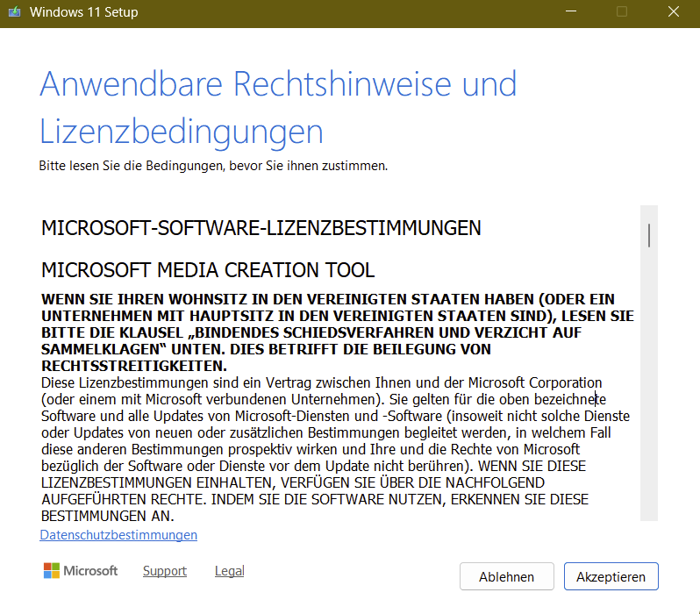Click the Microsoft logo
The image size is (700, 614).
click(x=81, y=571)
